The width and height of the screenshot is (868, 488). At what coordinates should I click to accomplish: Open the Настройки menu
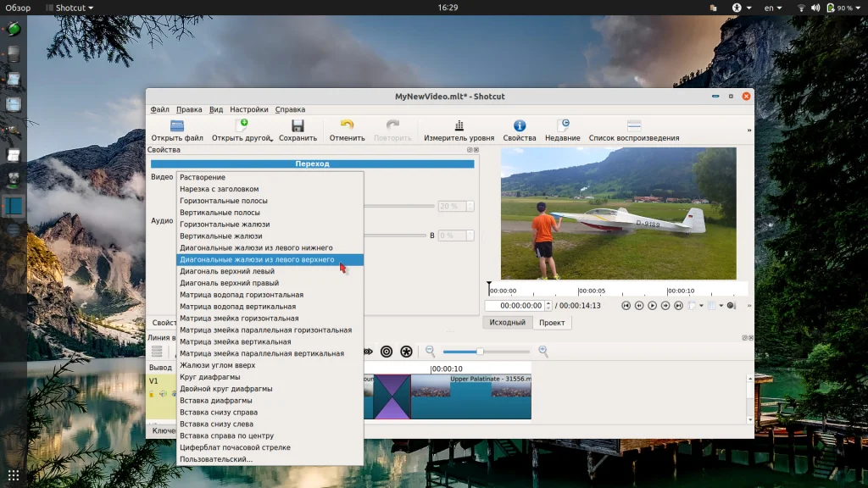(248, 109)
